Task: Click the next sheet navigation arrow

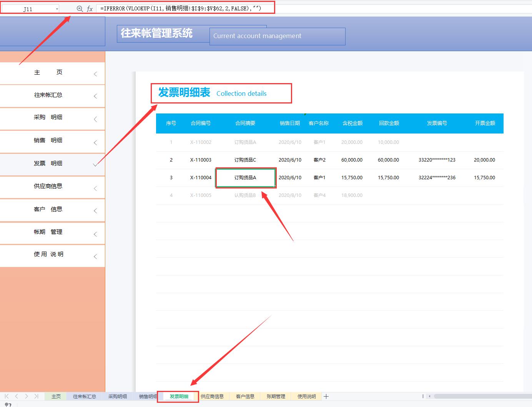Action: 26,396
